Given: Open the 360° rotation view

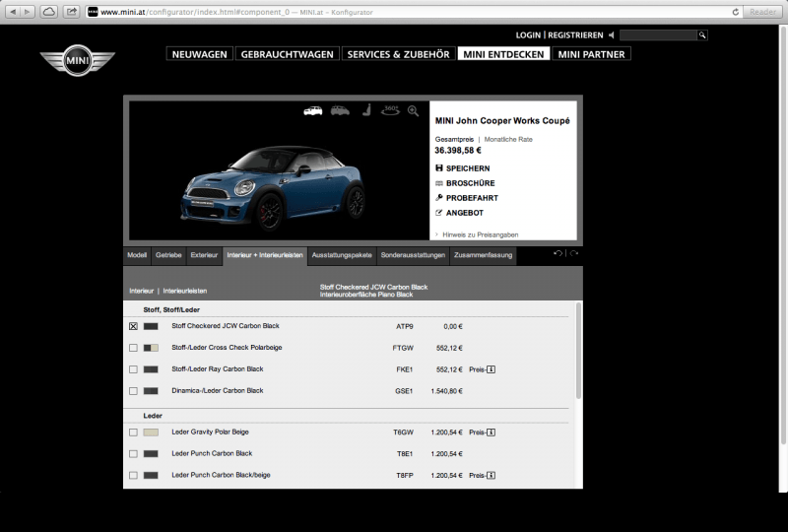Looking at the screenshot, I should click(390, 110).
